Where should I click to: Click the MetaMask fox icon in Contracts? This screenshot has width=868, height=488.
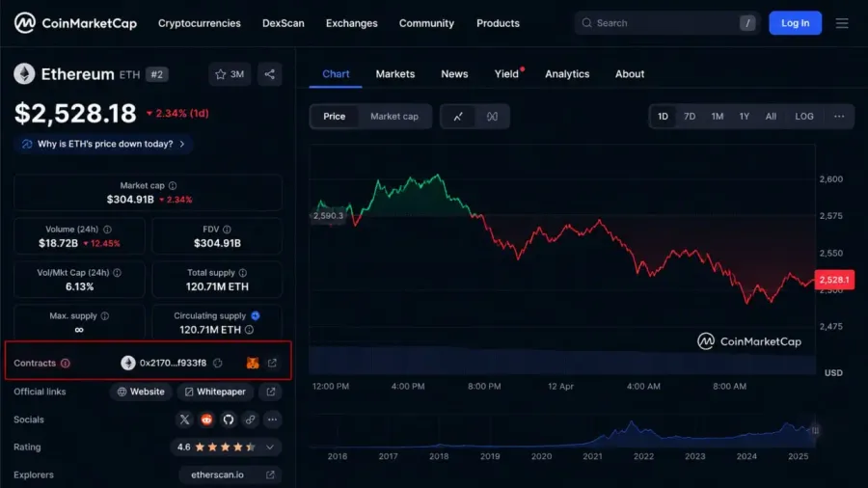point(253,363)
